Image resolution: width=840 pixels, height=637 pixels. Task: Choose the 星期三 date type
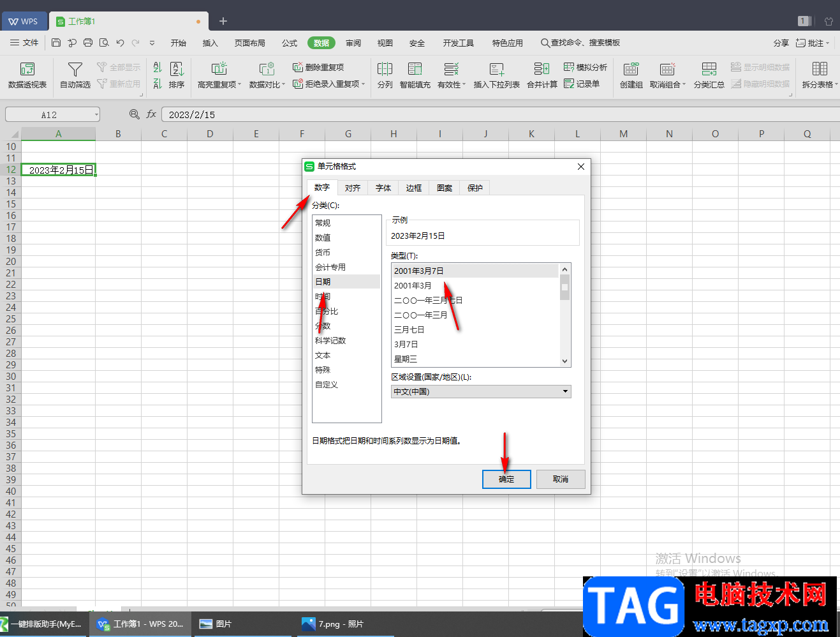tap(475, 359)
